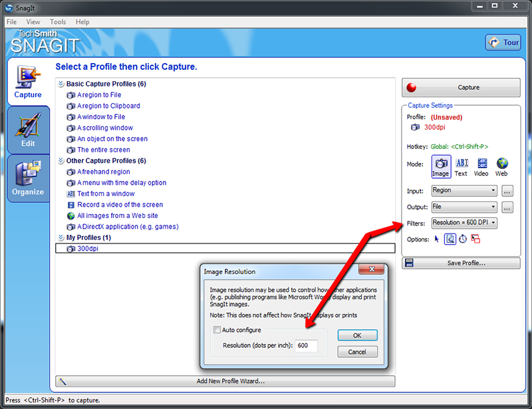Toggle the timer capture option icon
This screenshot has width=532, height=409.
463,239
